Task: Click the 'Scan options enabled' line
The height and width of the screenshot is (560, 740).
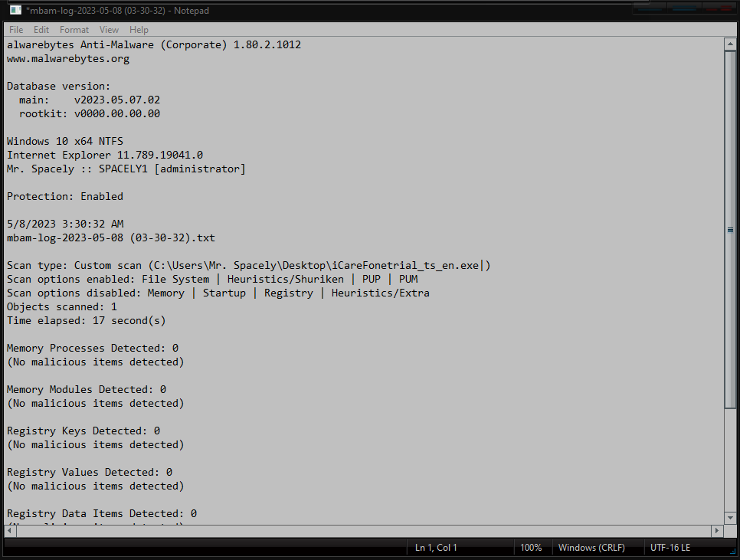Action: point(212,280)
